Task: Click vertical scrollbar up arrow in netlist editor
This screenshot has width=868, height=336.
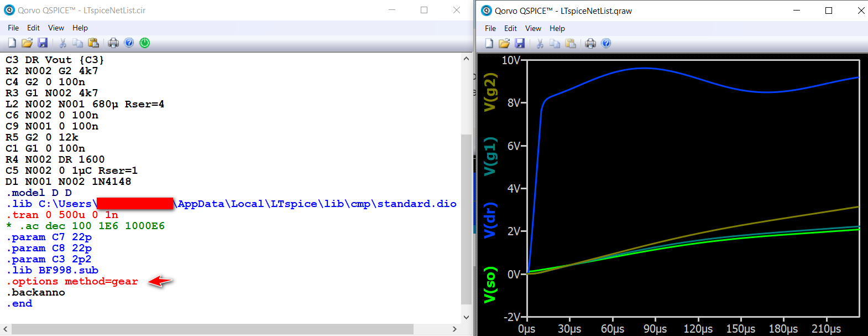Action: (466, 58)
